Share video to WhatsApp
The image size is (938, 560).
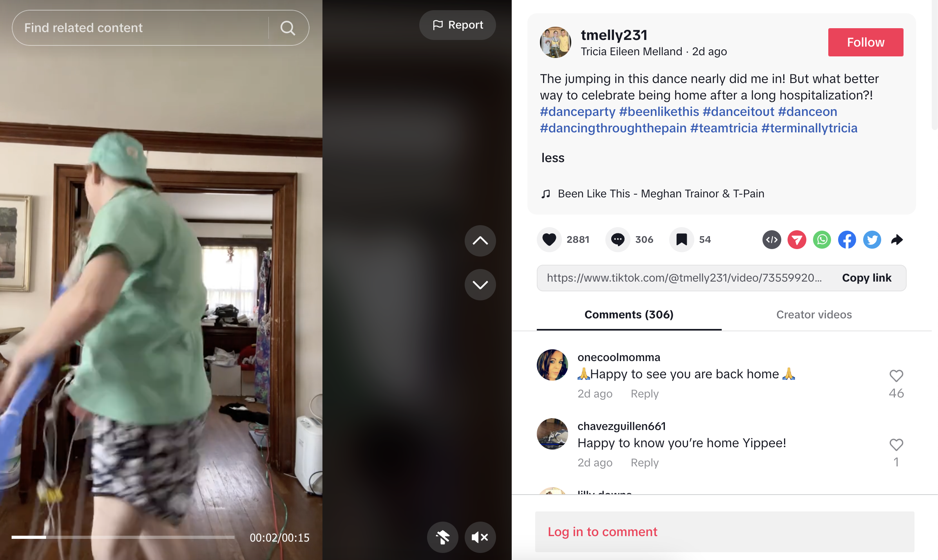(x=822, y=240)
